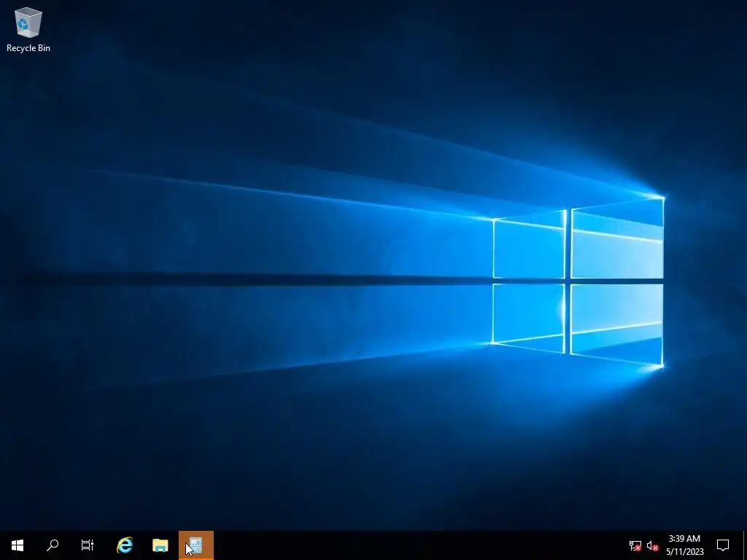Open the clock showing 3:39 AM
The height and width of the screenshot is (560, 747).
coord(684,545)
